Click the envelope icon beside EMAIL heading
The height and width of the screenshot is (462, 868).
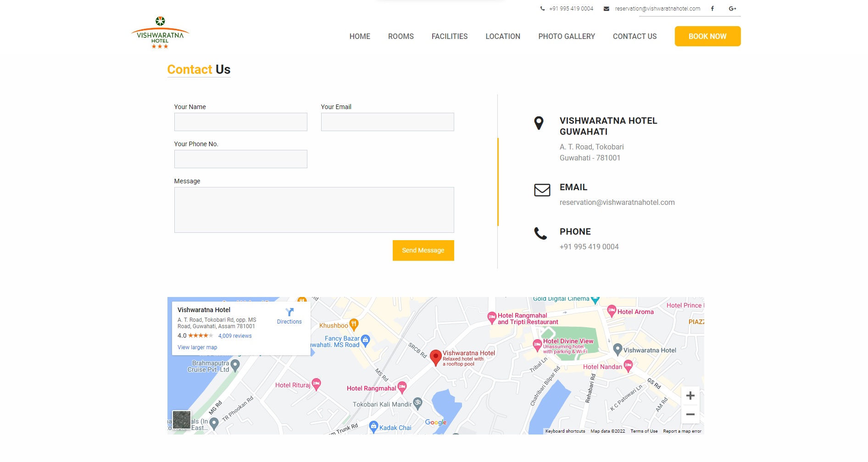coord(542,190)
